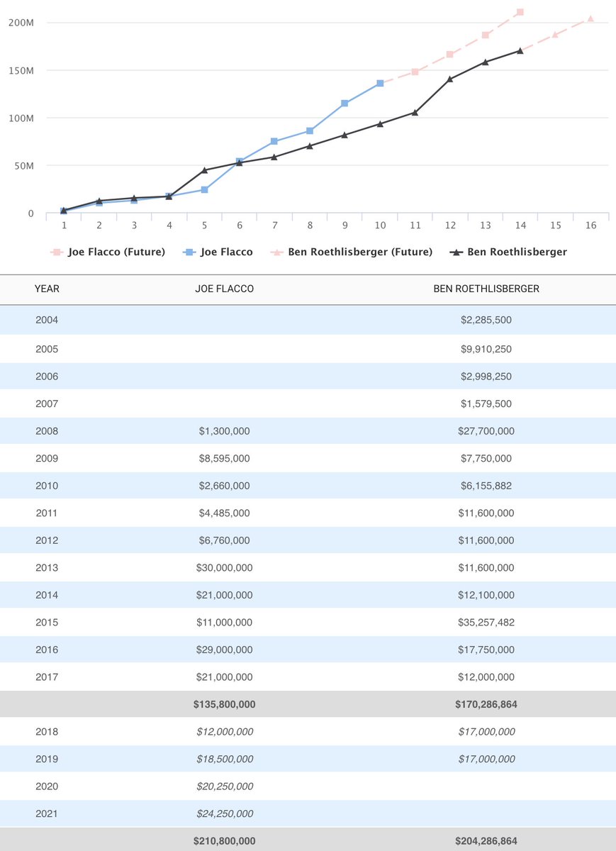
Task: Click the 200M y-axis label
Action: pyautogui.click(x=21, y=23)
